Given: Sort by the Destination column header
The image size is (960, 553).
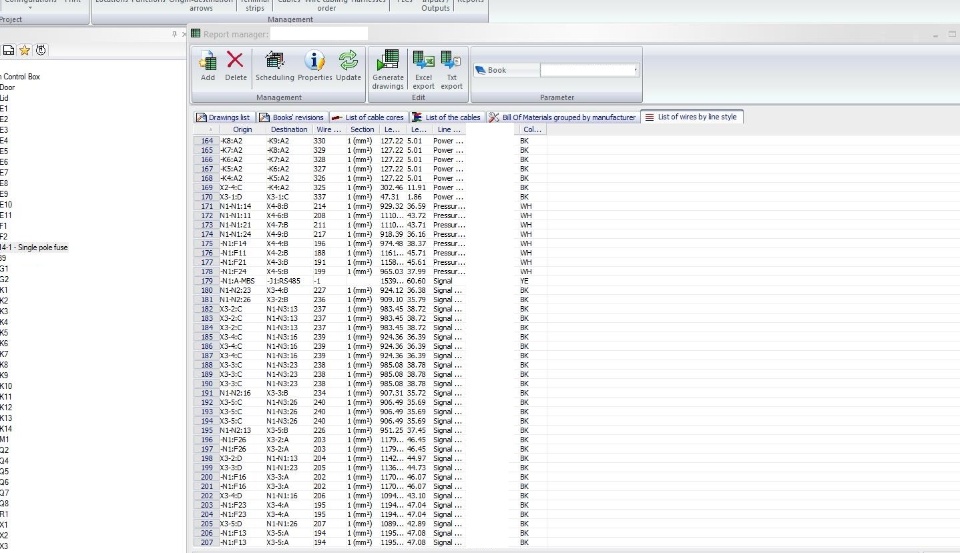Looking at the screenshot, I should [x=289, y=129].
